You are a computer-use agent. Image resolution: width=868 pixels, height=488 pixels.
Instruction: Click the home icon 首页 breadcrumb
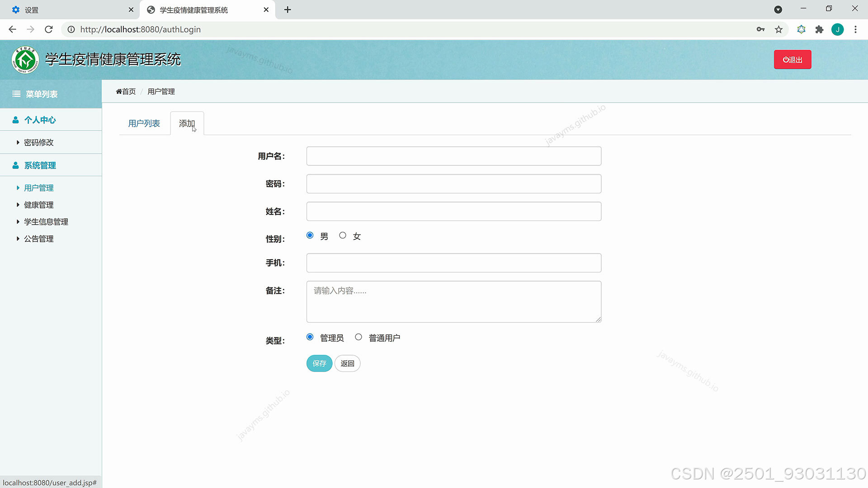tap(126, 91)
